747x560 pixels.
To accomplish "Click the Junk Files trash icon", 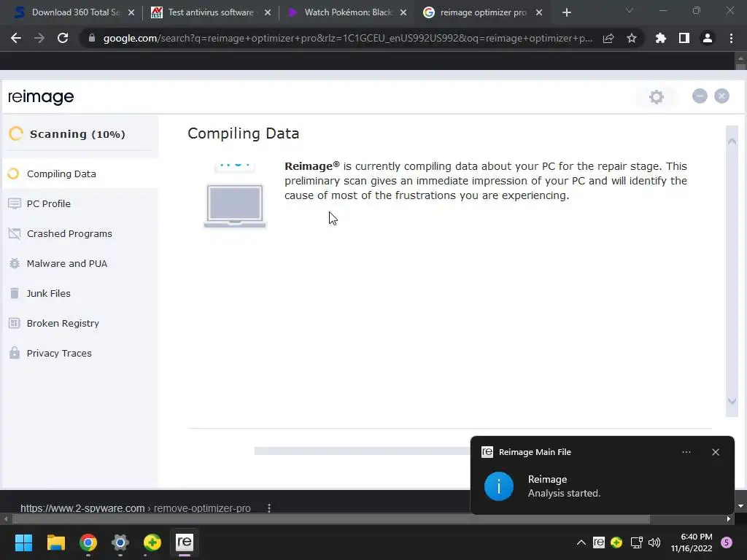I will pos(15,293).
